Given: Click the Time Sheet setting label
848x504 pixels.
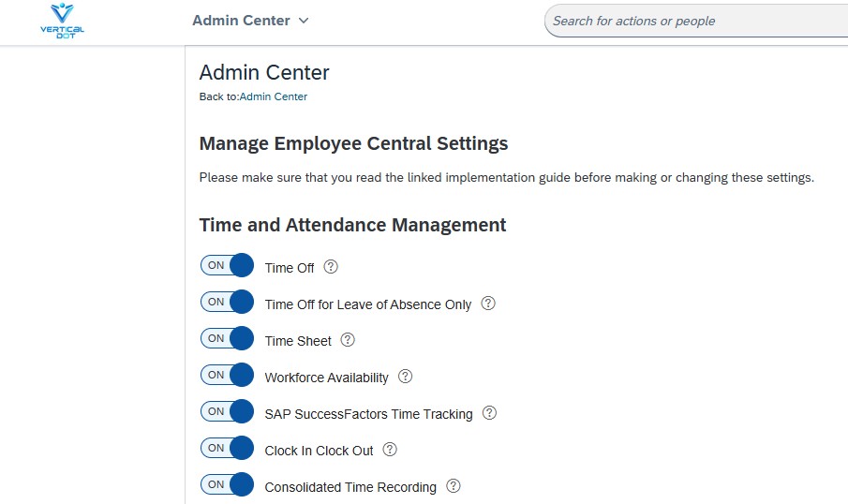Looking at the screenshot, I should tap(298, 341).
